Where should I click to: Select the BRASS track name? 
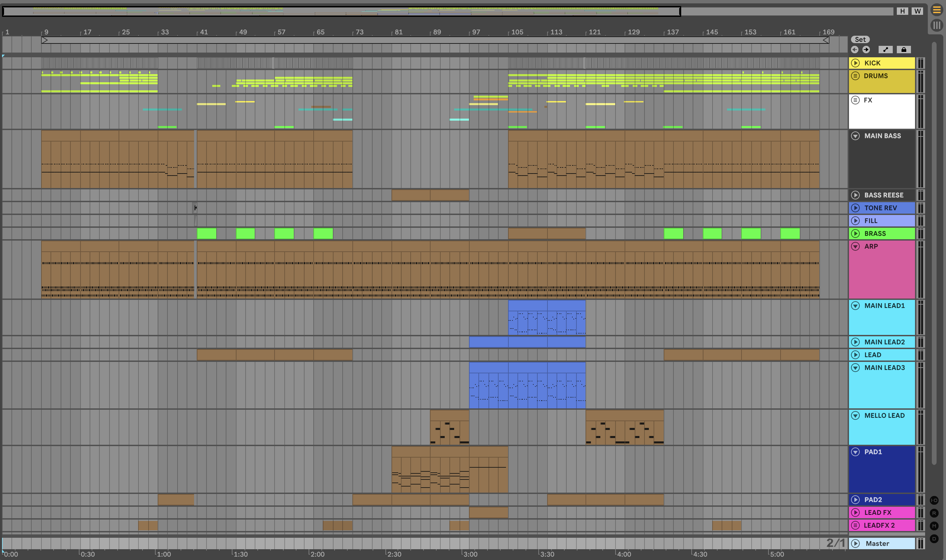click(875, 234)
